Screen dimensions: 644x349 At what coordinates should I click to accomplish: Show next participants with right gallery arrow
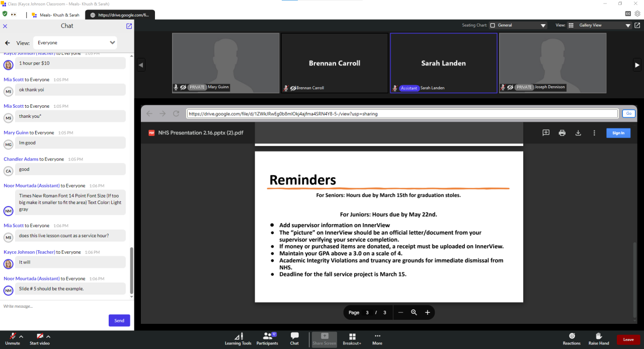(637, 64)
